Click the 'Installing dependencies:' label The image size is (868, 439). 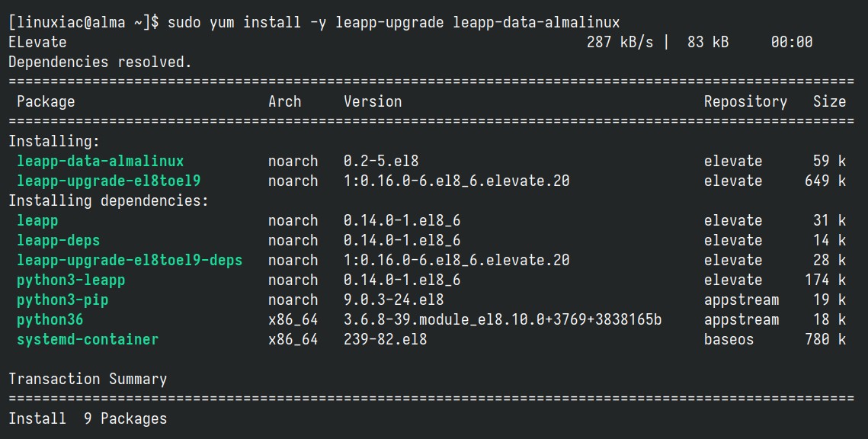(x=108, y=201)
